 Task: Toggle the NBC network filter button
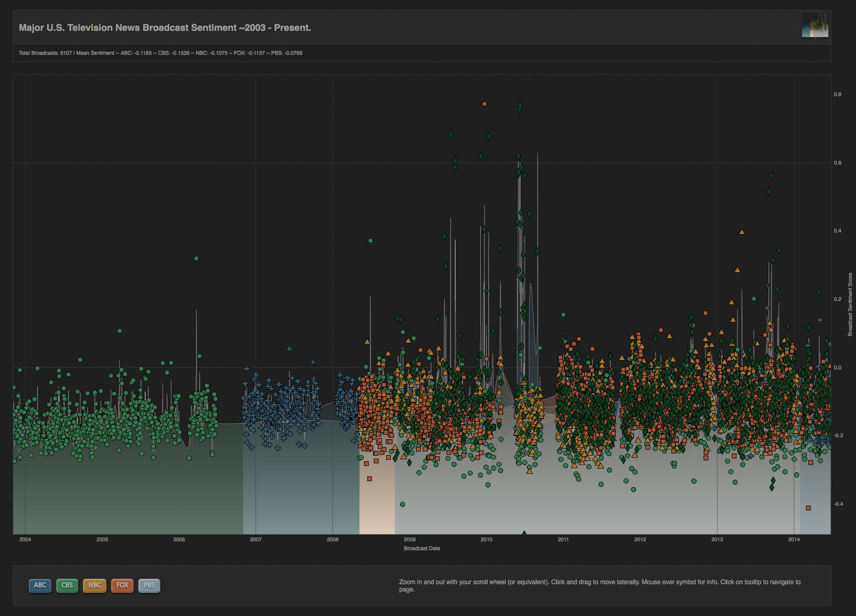(x=94, y=585)
